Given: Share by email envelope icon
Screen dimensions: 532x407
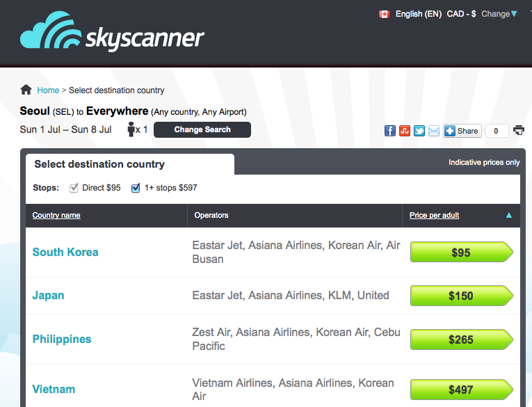Looking at the screenshot, I should 434,131.
